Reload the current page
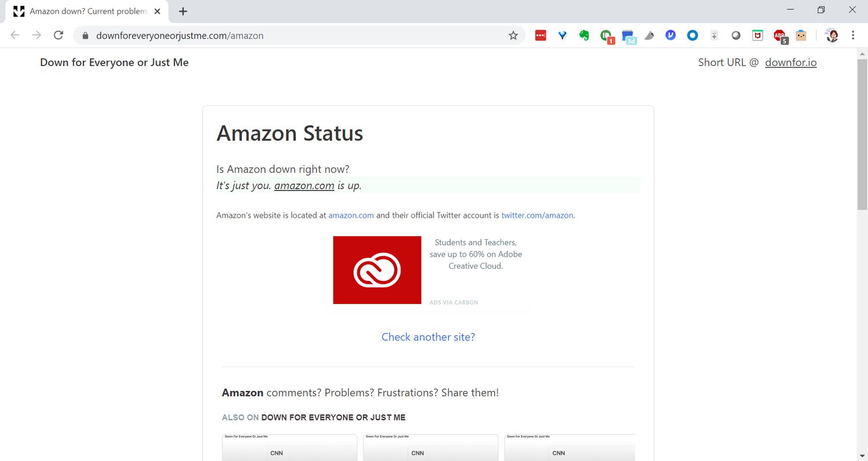This screenshot has height=461, width=868. [58, 35]
